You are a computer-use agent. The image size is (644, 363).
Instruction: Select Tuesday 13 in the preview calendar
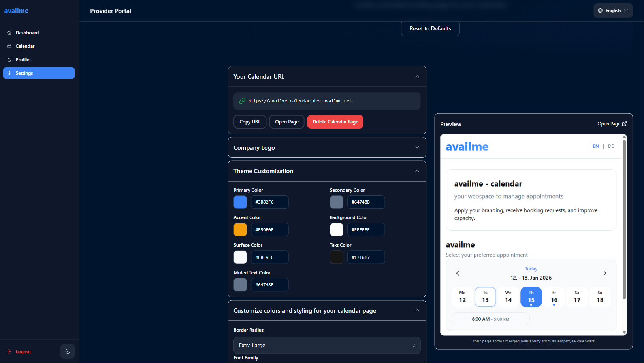485,297
